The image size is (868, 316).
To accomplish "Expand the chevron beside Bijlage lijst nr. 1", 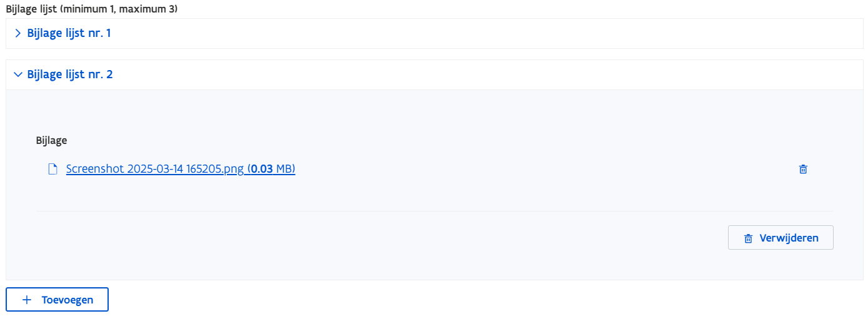I will coord(17,33).
